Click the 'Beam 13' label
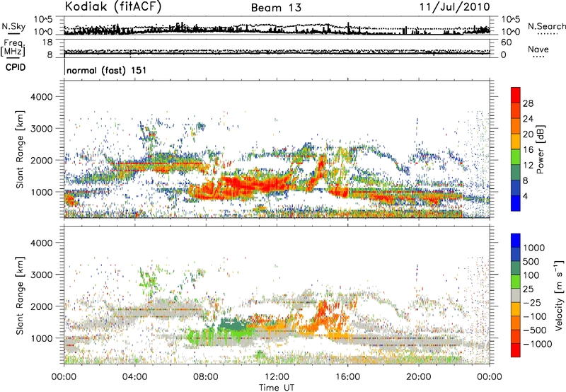This screenshot has width=566, height=392. click(276, 8)
